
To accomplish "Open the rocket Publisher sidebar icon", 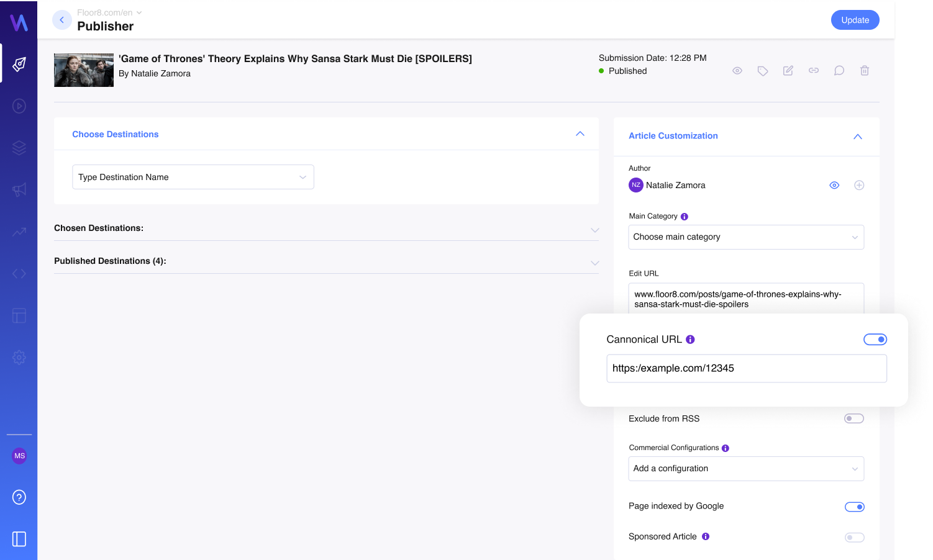I will click(x=19, y=64).
